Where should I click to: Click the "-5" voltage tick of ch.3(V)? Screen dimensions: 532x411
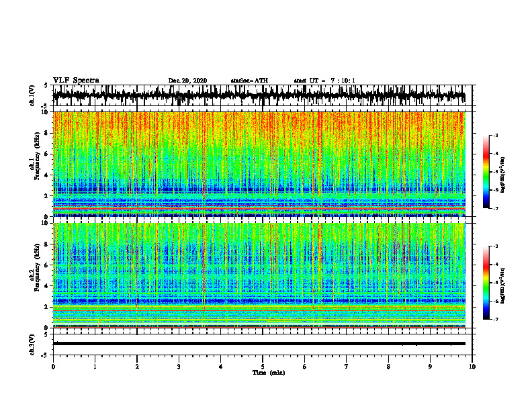click(x=45, y=355)
